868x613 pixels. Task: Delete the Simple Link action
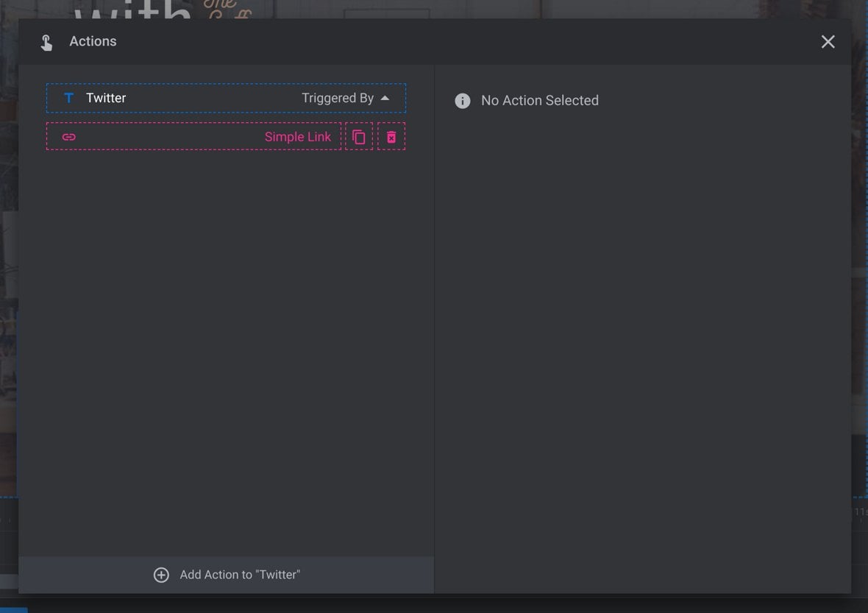pos(391,136)
